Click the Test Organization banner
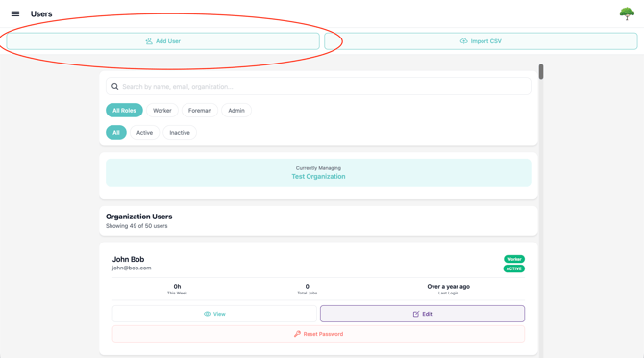This screenshot has height=358, width=644. click(318, 172)
